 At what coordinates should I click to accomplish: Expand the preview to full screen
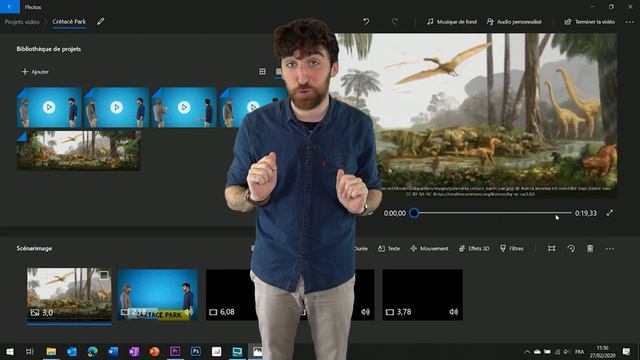click(x=609, y=213)
